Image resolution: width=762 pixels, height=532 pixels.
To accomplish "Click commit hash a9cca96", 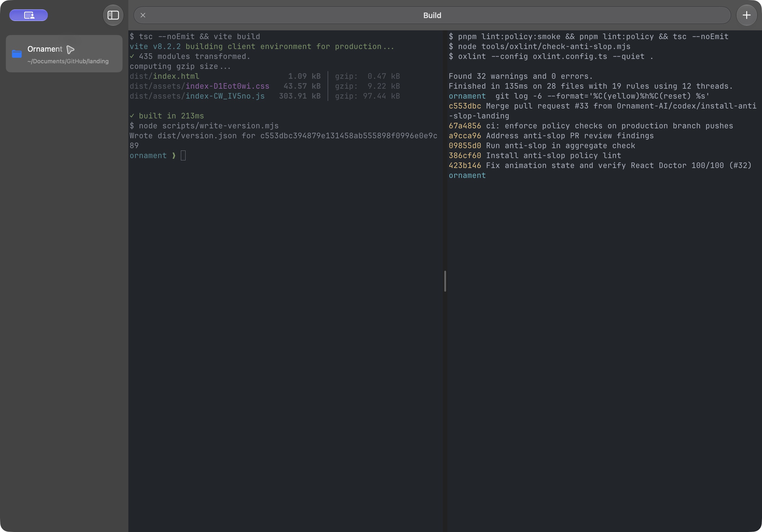I will click(x=465, y=136).
